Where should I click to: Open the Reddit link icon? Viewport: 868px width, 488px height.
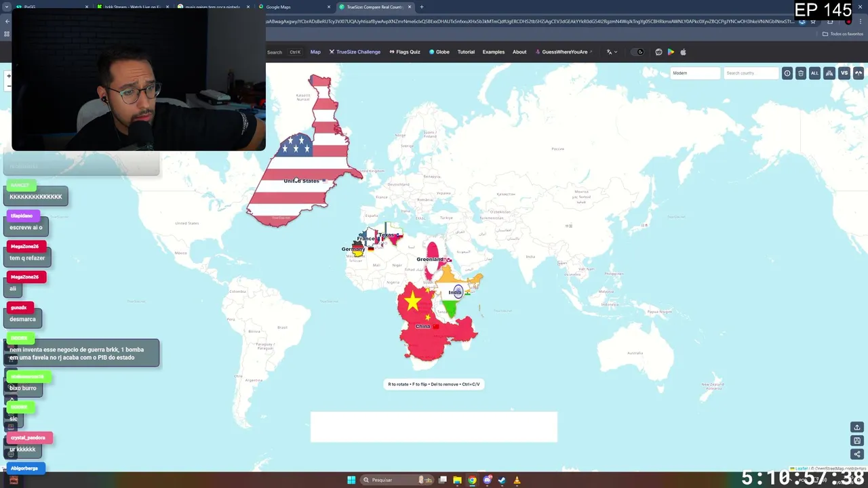pos(658,52)
